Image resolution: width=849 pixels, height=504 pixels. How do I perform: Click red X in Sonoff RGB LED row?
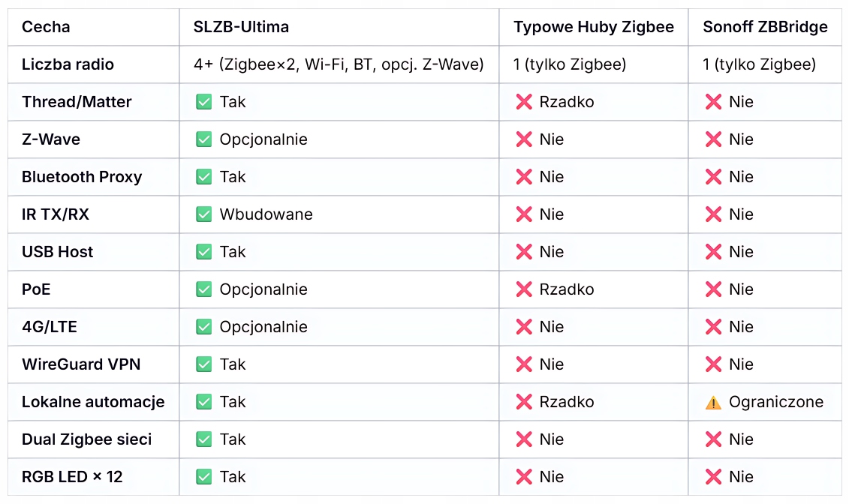coord(713,477)
